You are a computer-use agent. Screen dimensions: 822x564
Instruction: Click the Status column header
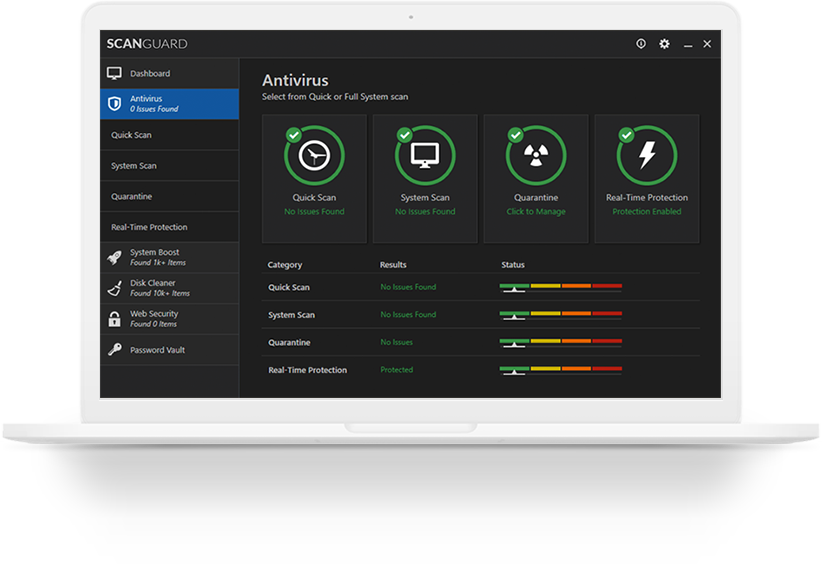pyautogui.click(x=513, y=265)
